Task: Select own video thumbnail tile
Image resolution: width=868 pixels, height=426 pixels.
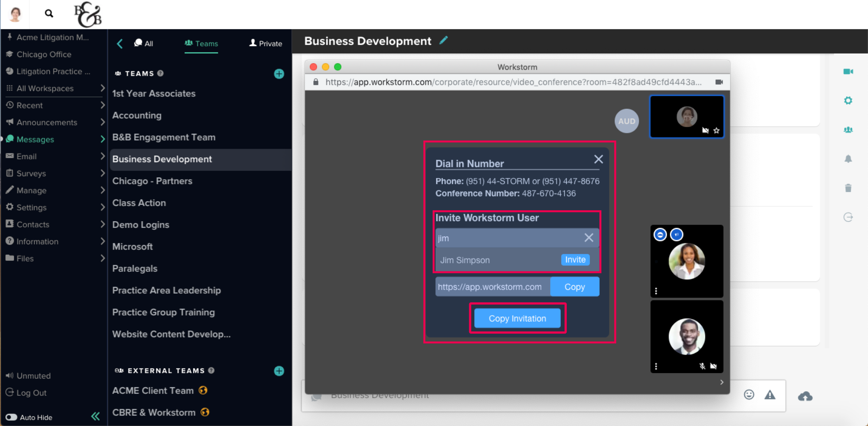Action: (687, 117)
